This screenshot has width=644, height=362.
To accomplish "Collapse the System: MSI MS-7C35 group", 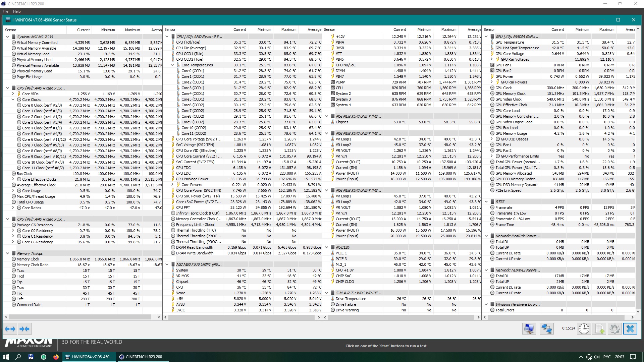I will click(7, 37).
